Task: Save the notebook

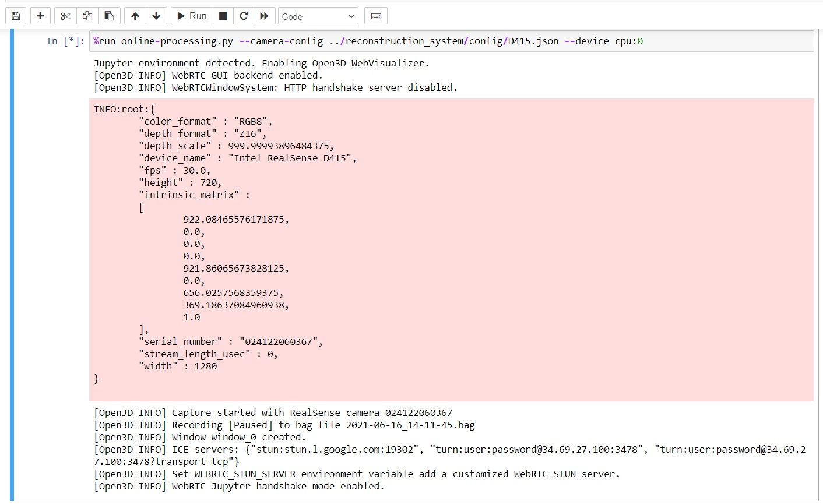Action: pos(16,16)
